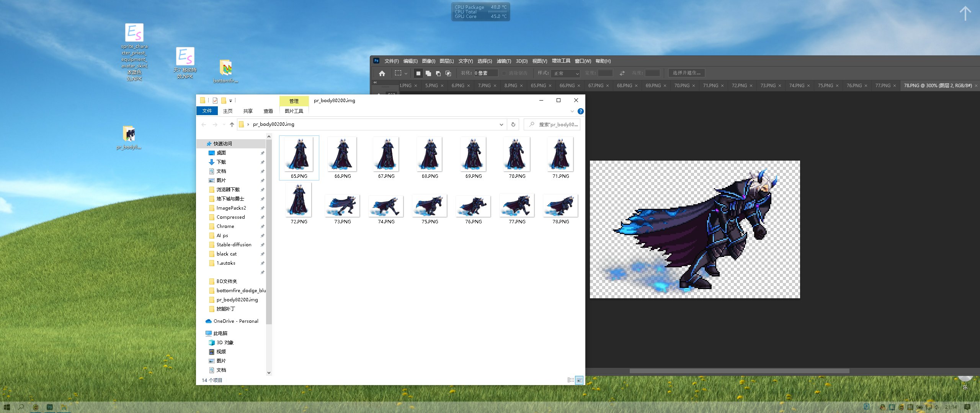Click the Explorer back arrow button
Image resolution: width=980 pixels, height=413 pixels.
point(204,125)
